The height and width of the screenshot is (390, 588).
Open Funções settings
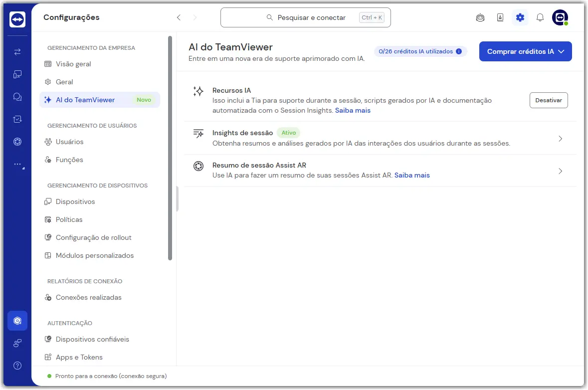[99, 160]
